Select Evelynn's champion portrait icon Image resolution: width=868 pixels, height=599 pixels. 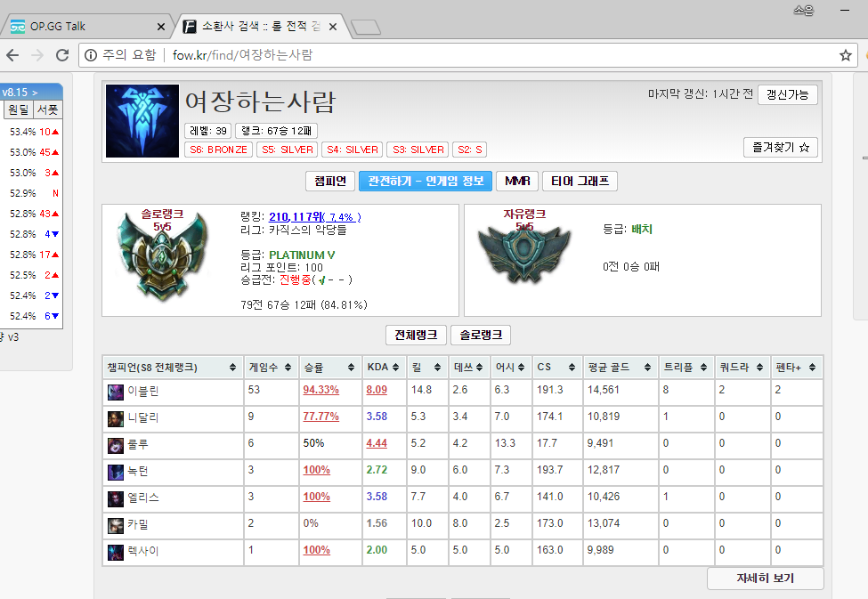tap(117, 391)
